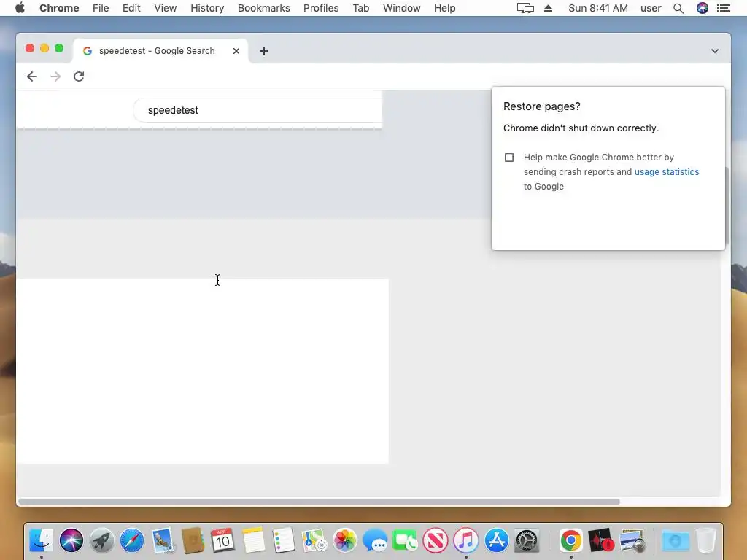The height and width of the screenshot is (560, 747).
Task: Open Notification Center list icon
Action: coord(724,8)
